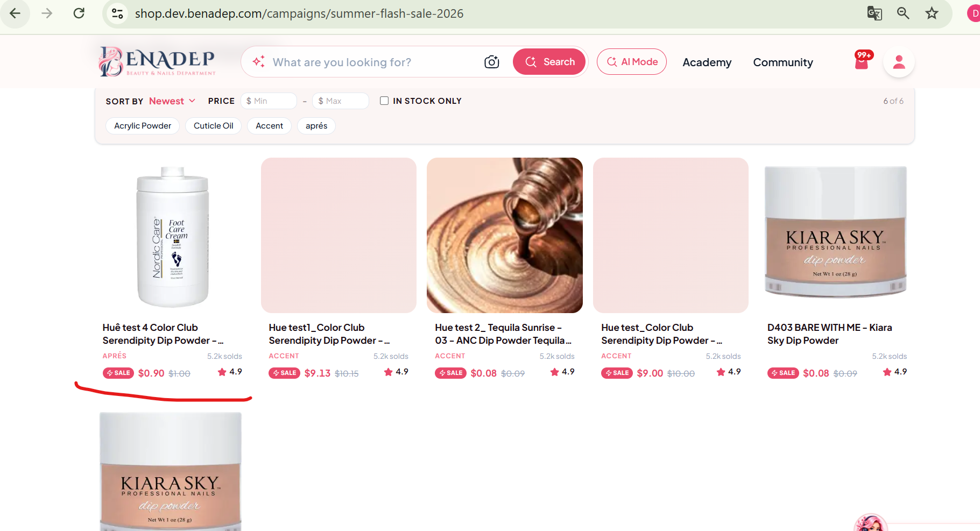Click the minimum price field
The height and width of the screenshot is (531, 980).
point(269,101)
